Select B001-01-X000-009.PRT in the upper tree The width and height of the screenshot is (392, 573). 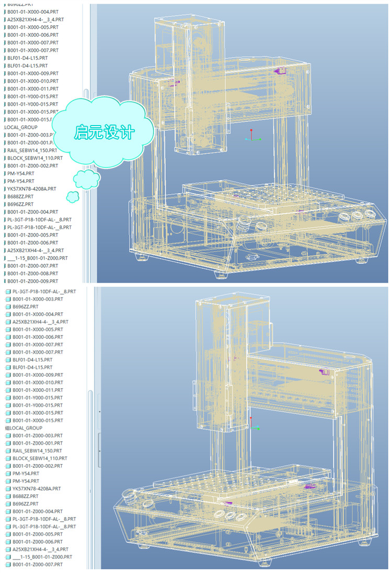click(33, 73)
